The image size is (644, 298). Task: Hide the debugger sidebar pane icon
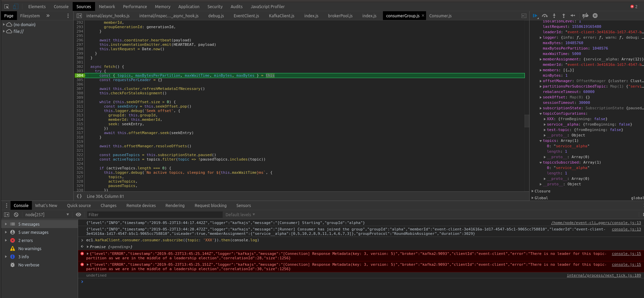pyautogui.click(x=524, y=16)
